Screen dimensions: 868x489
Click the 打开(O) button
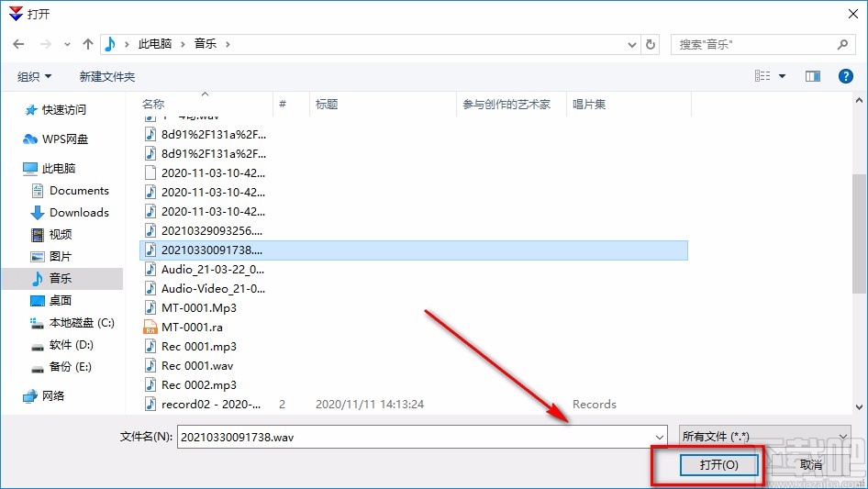[718, 464]
